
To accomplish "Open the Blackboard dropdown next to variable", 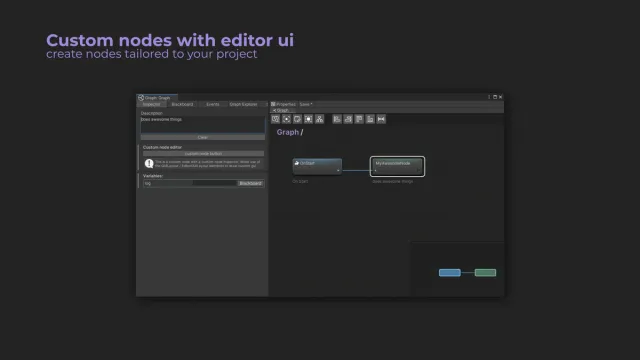I will (251, 183).
